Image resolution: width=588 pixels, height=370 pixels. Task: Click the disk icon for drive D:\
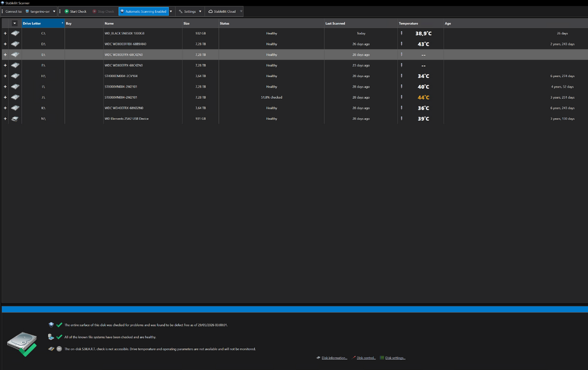tap(15, 44)
